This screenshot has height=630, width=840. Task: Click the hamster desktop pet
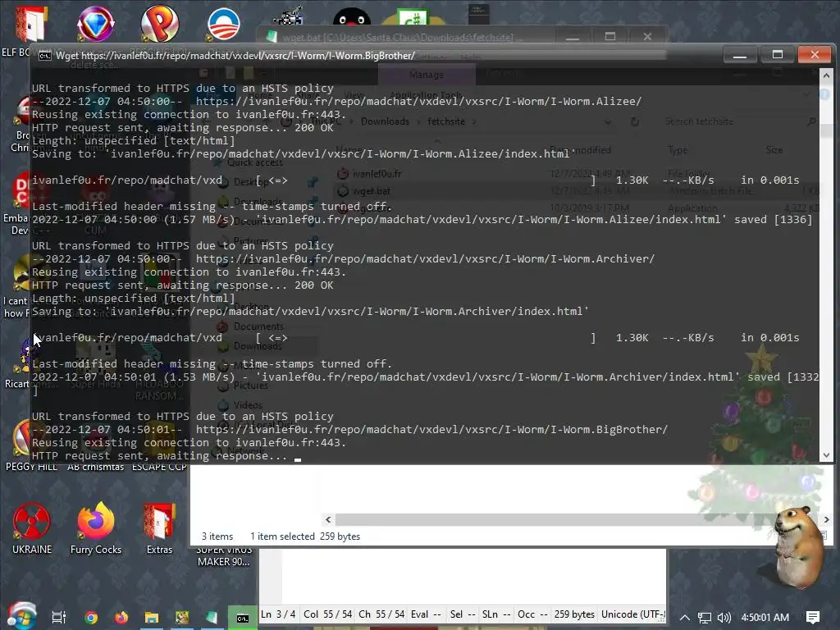798,546
